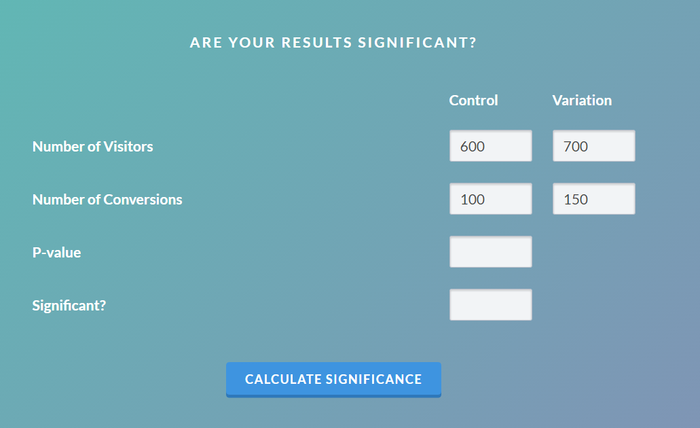Viewport: 700px width, 428px height.
Task: Place cursor in the box showing 150
Action: [594, 199]
